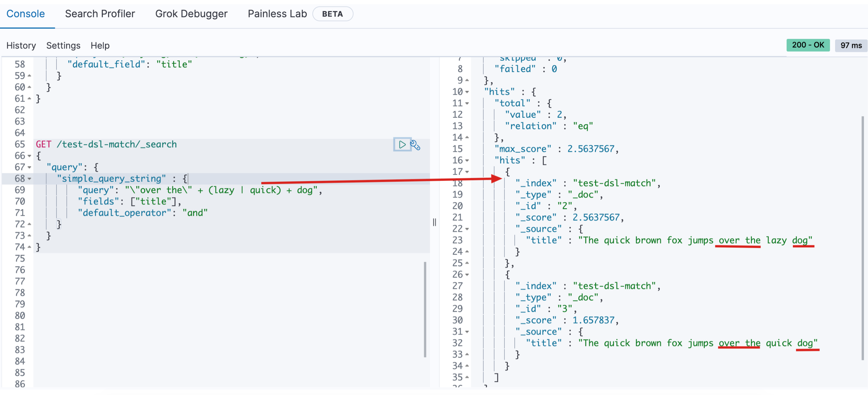Click the "relation" : "eq" line
This screenshot has height=395, width=868.
click(x=549, y=126)
